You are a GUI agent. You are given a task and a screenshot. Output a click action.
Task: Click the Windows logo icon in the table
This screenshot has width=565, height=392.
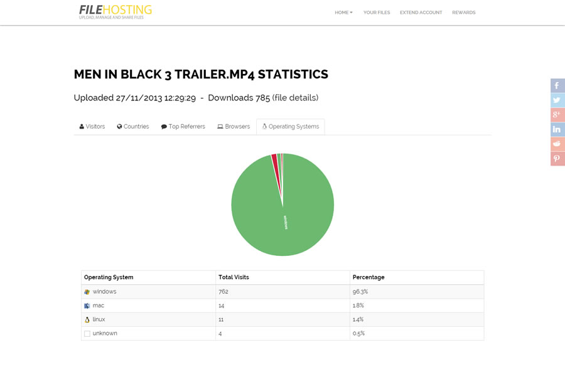pos(87,292)
